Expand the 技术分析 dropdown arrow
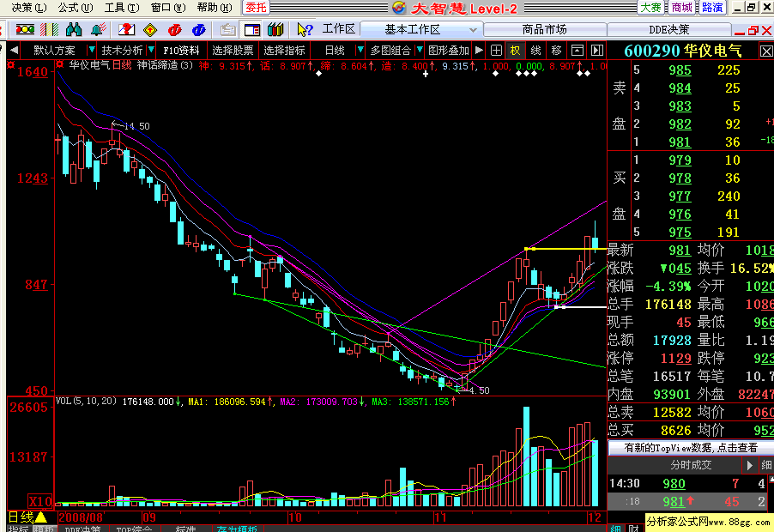Screen dimensions: 774x532 pos(151,50)
